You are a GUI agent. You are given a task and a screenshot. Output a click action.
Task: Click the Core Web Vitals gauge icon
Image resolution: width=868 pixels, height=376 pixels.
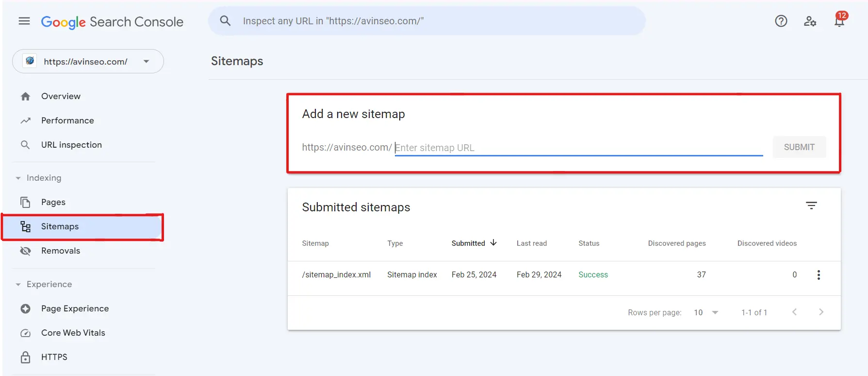(x=26, y=333)
